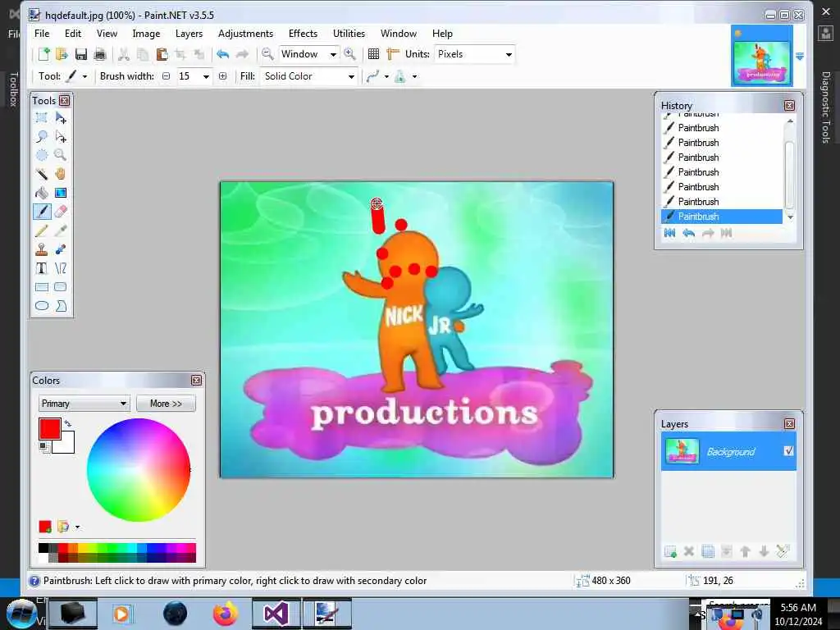
Task: Select the Freeform Shape tool
Action: [61, 306]
